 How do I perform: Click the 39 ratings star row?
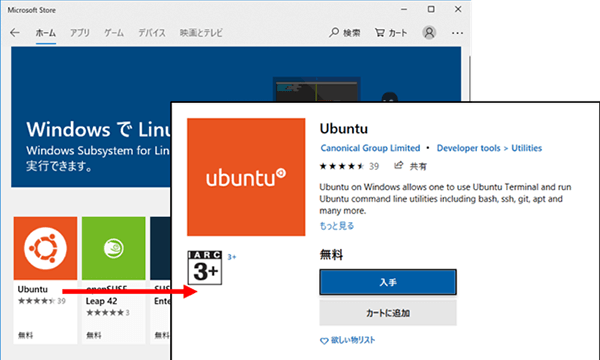click(349, 166)
